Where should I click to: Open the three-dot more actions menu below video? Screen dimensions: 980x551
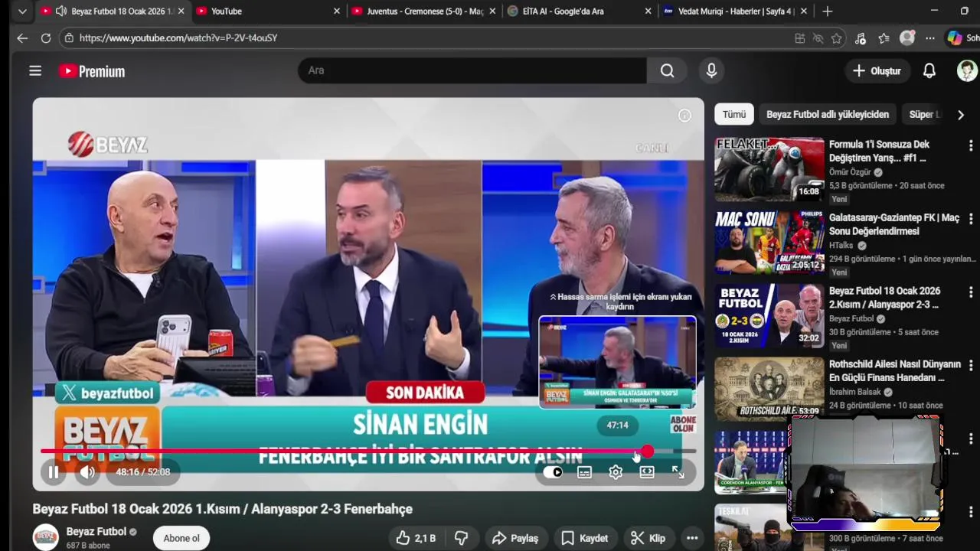(692, 539)
